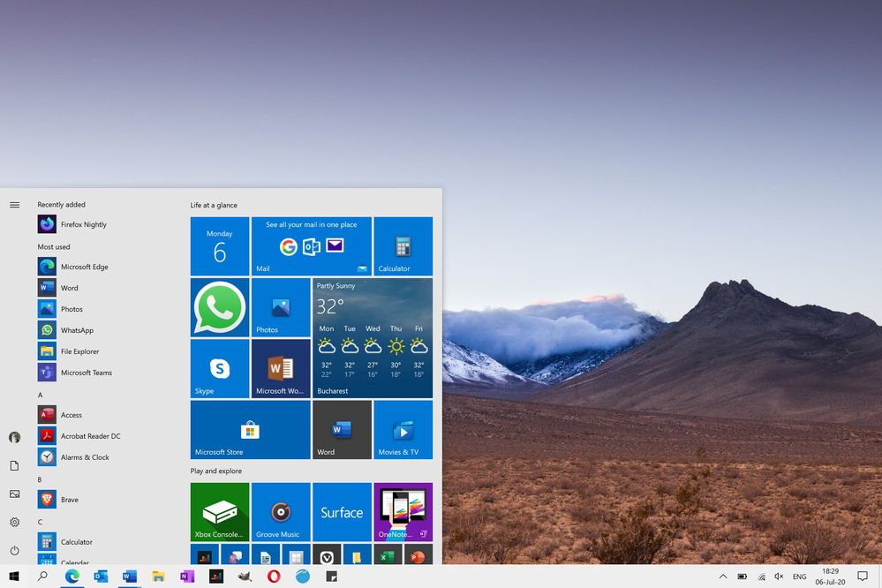Image resolution: width=882 pixels, height=588 pixels.
Task: Toggle the muted volume icon
Action: (x=779, y=577)
